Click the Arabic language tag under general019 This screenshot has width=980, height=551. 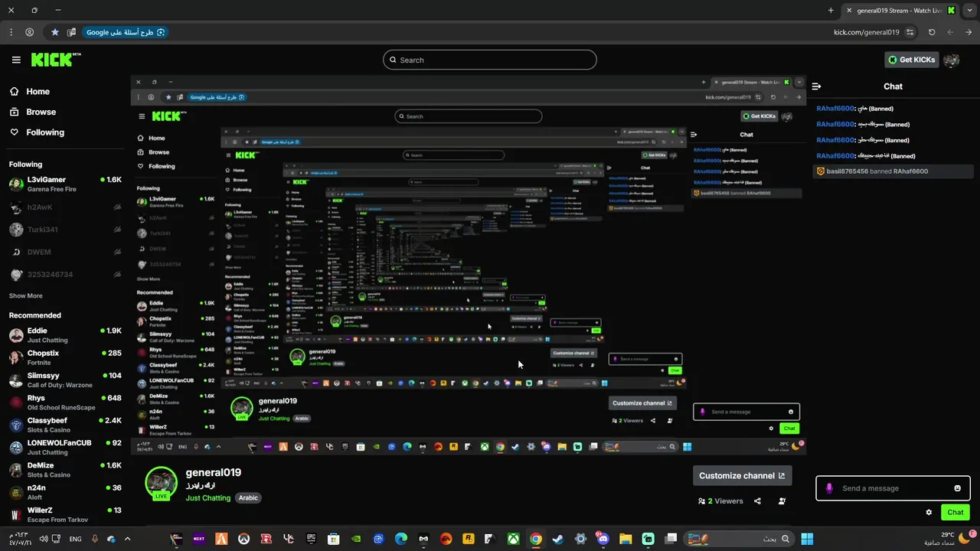pyautogui.click(x=248, y=497)
